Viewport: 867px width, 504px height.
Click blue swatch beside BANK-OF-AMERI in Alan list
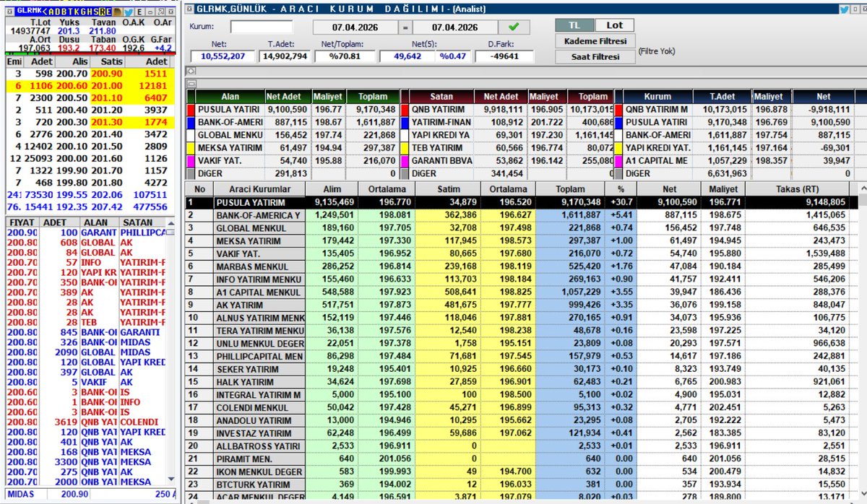[191, 122]
